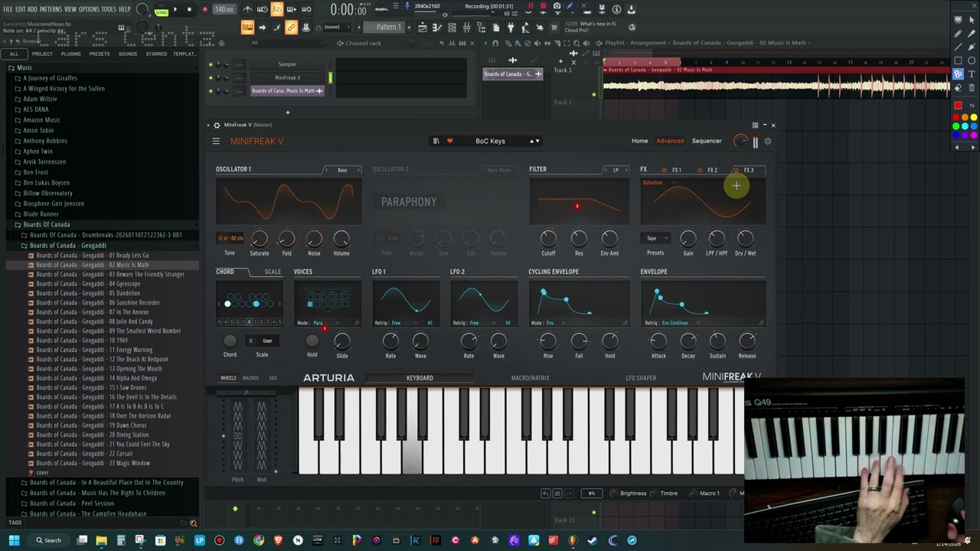Toggle the Chord button
The image size is (980, 551).
(x=230, y=341)
